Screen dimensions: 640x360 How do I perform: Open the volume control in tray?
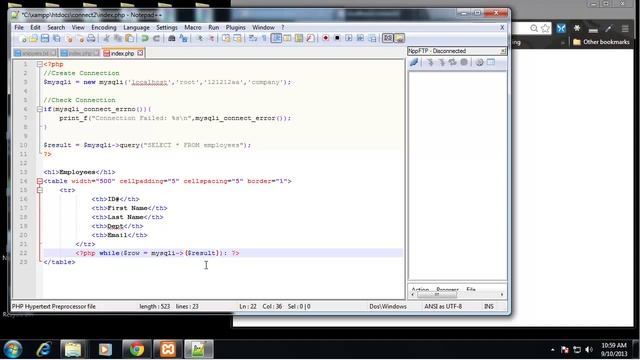(589, 350)
